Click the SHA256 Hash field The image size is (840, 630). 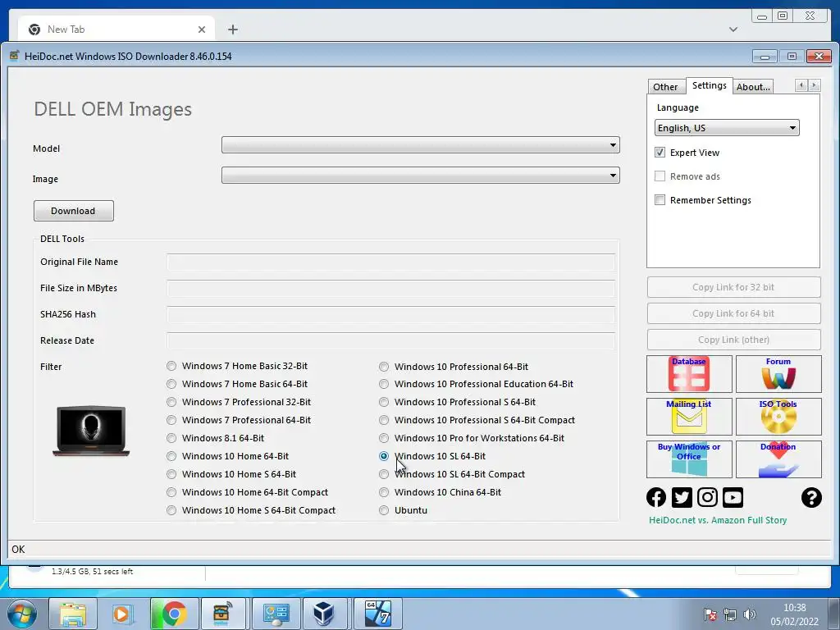tap(390, 314)
